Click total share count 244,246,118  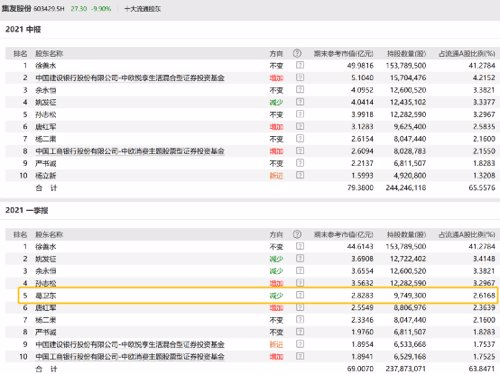(406, 188)
